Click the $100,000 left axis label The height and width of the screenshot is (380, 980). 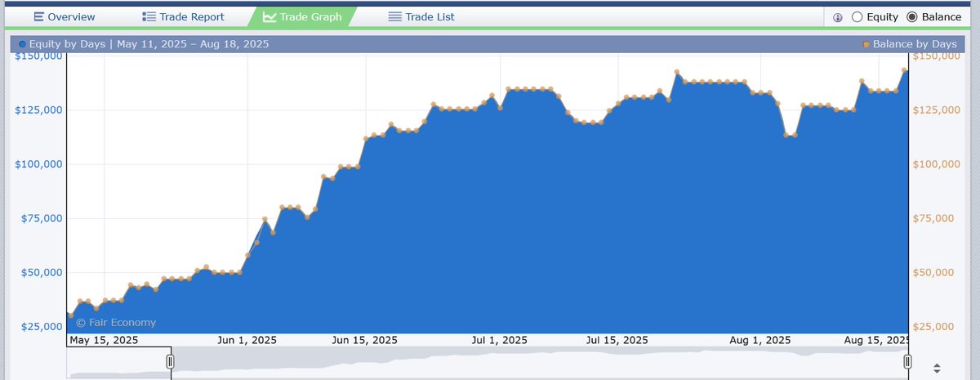pyautogui.click(x=39, y=164)
